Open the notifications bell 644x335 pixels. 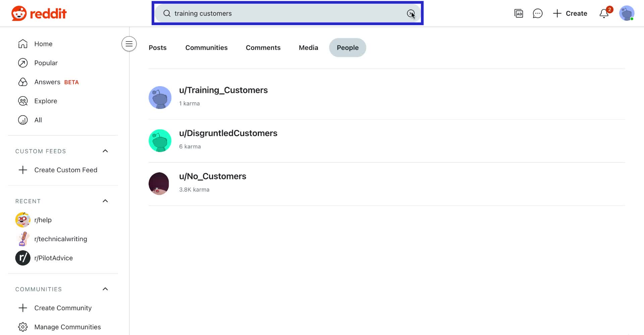pos(604,13)
